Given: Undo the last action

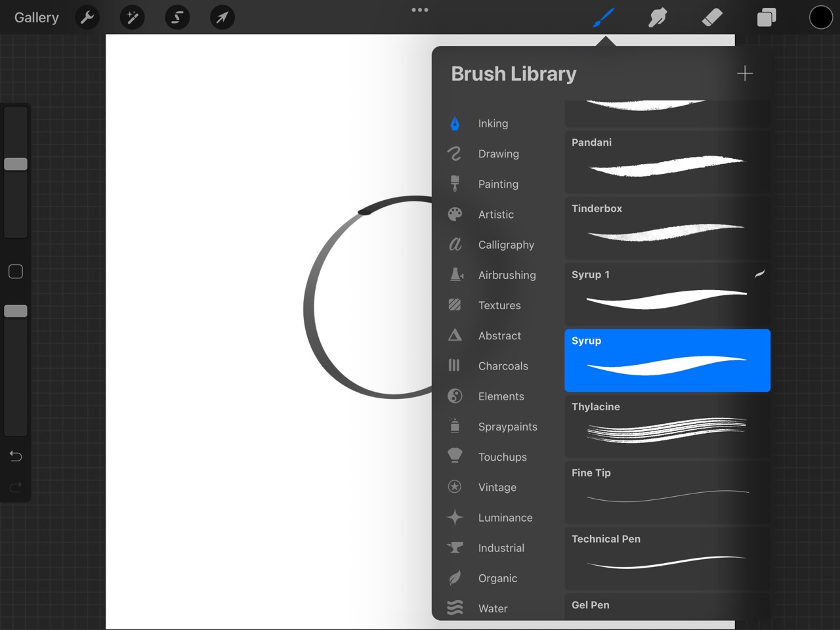Looking at the screenshot, I should [x=16, y=456].
